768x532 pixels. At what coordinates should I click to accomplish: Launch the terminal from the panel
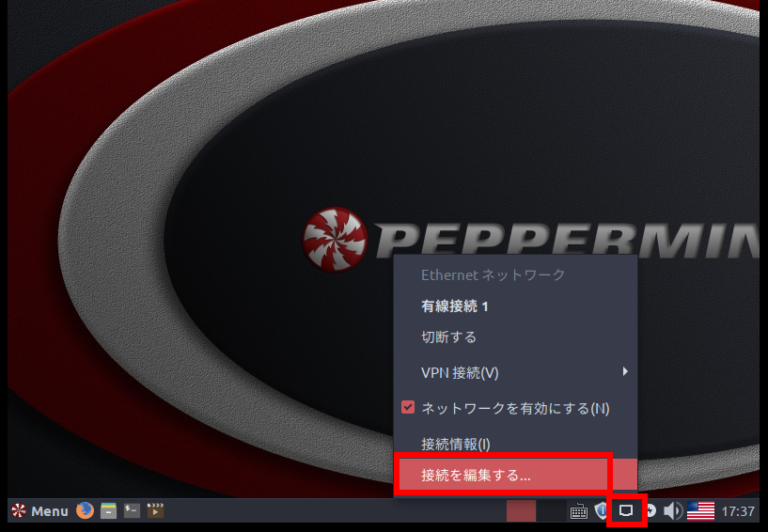(132, 510)
